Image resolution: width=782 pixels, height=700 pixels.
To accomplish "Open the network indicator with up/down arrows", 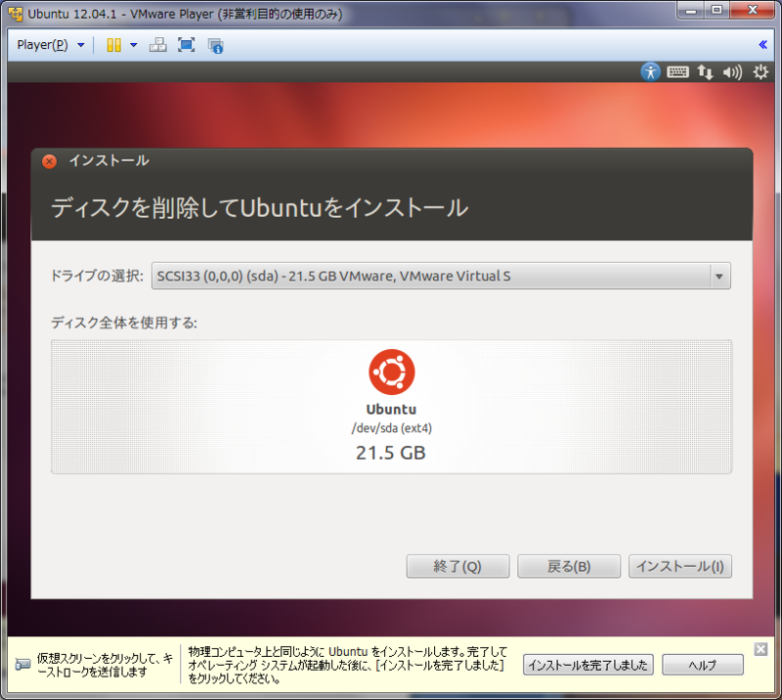I will point(705,71).
